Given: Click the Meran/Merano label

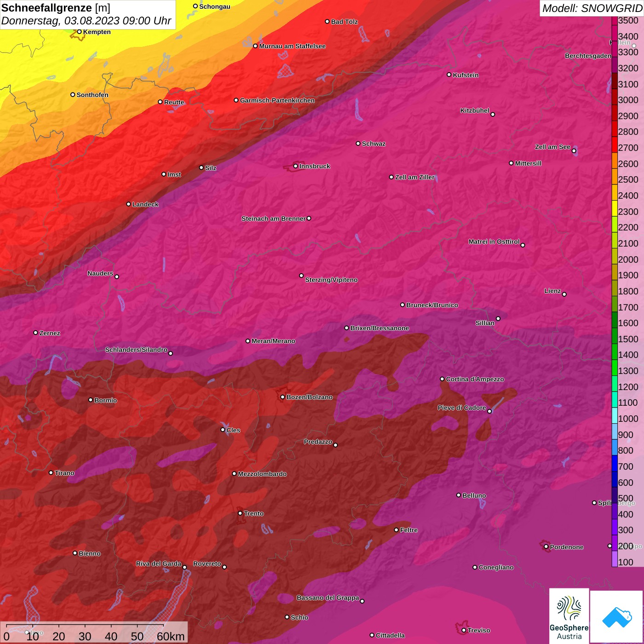Looking at the screenshot, I should tap(273, 341).
